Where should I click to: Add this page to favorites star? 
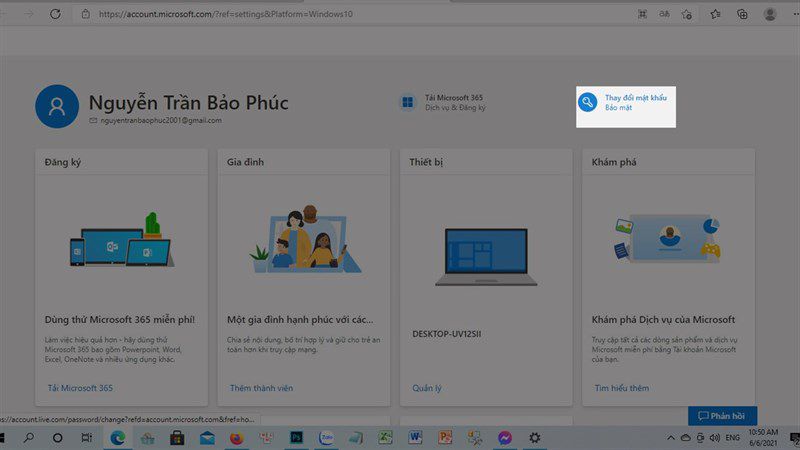tap(687, 14)
